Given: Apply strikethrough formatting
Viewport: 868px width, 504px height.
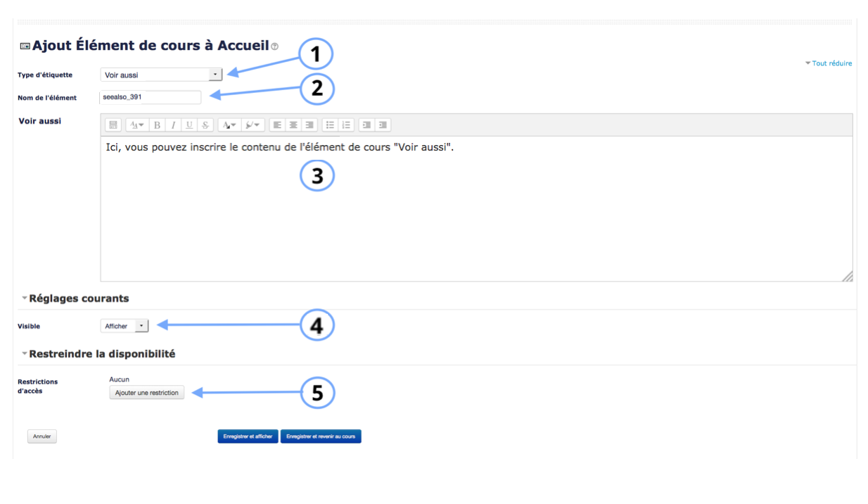Looking at the screenshot, I should click(x=205, y=125).
